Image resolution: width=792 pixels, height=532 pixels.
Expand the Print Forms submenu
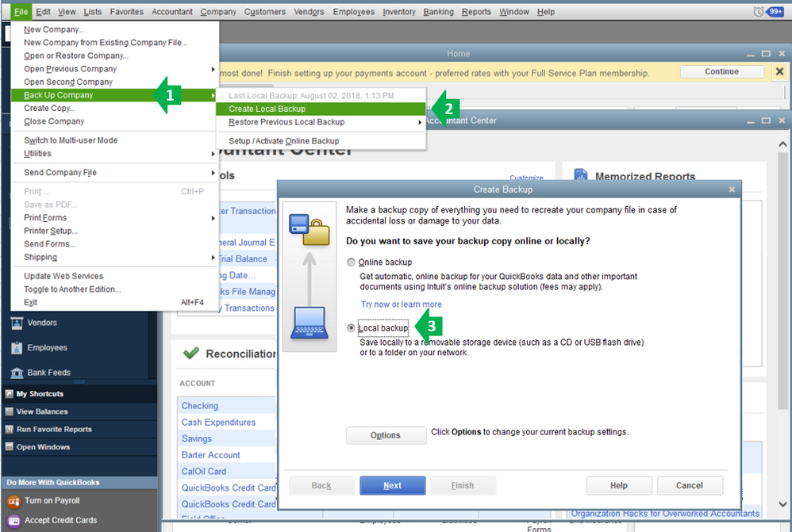[213, 218]
